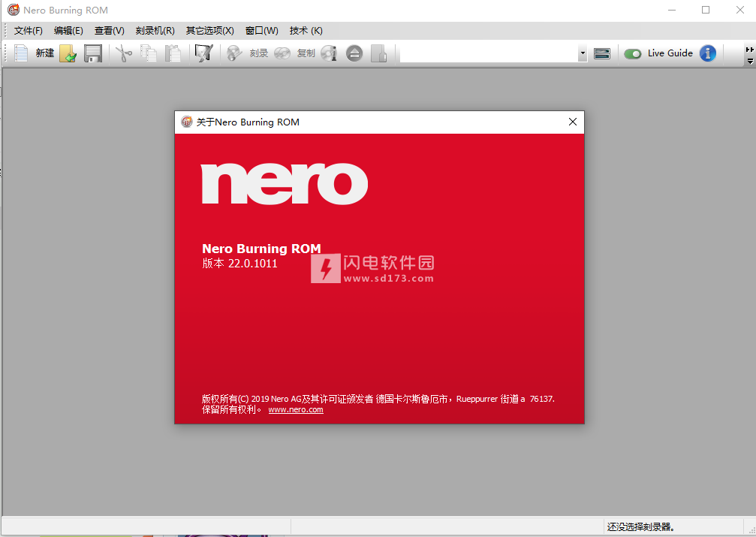Click the grey icon right of the eject button
756x537 pixels.
(379, 53)
